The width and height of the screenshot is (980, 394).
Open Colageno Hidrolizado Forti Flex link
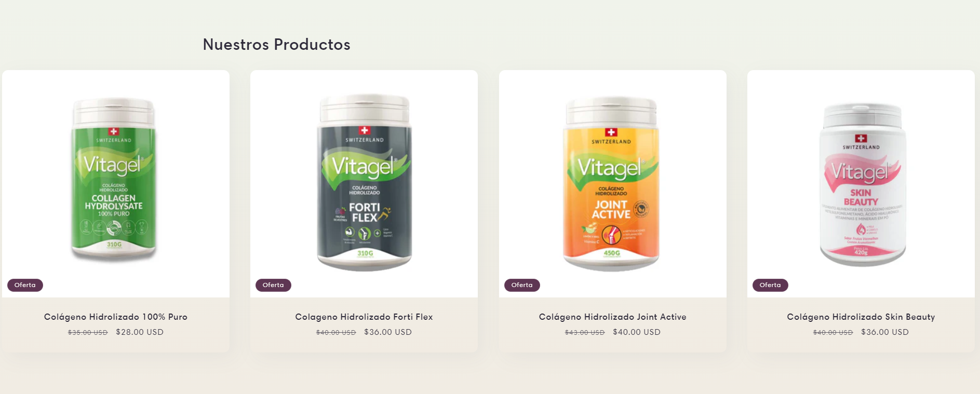[x=364, y=317]
